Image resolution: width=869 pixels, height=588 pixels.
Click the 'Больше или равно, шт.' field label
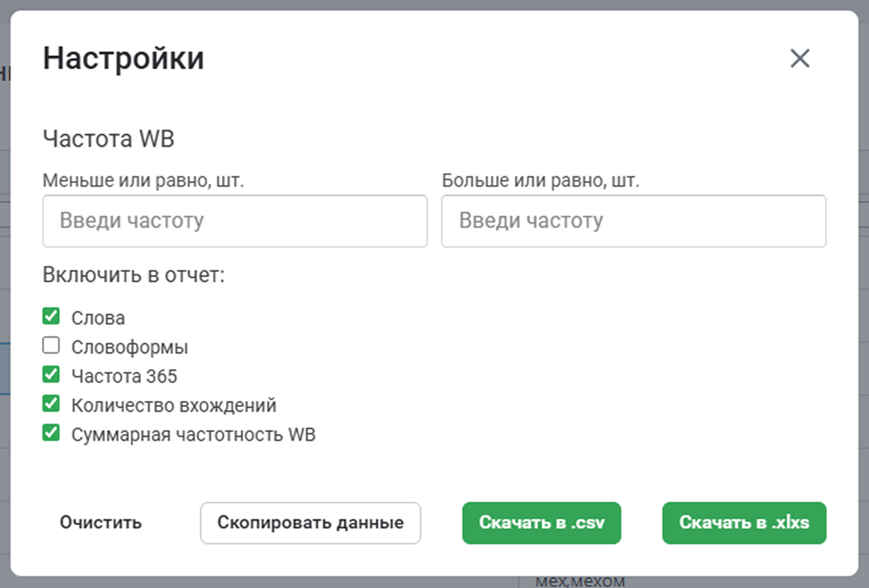(540, 181)
